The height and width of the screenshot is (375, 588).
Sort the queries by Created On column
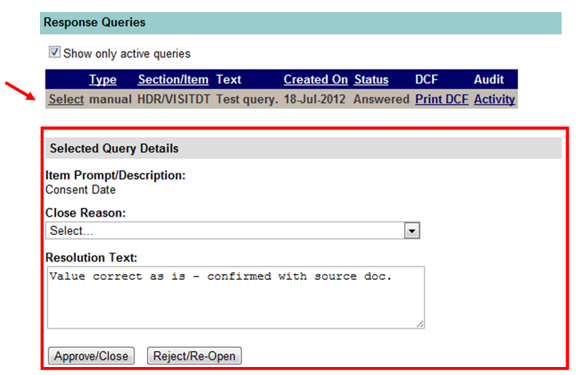pyautogui.click(x=316, y=79)
